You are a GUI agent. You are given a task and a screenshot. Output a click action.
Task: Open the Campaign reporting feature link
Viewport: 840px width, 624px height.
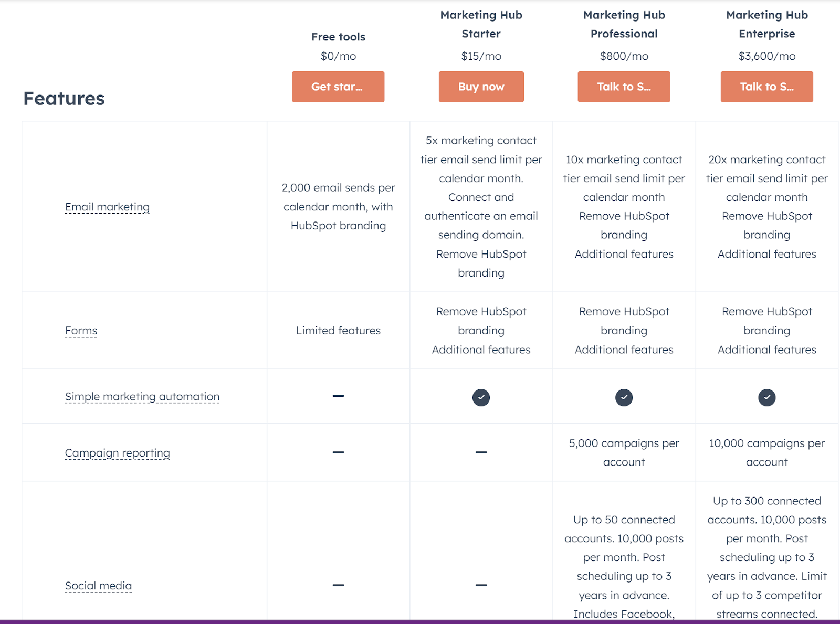(x=117, y=453)
